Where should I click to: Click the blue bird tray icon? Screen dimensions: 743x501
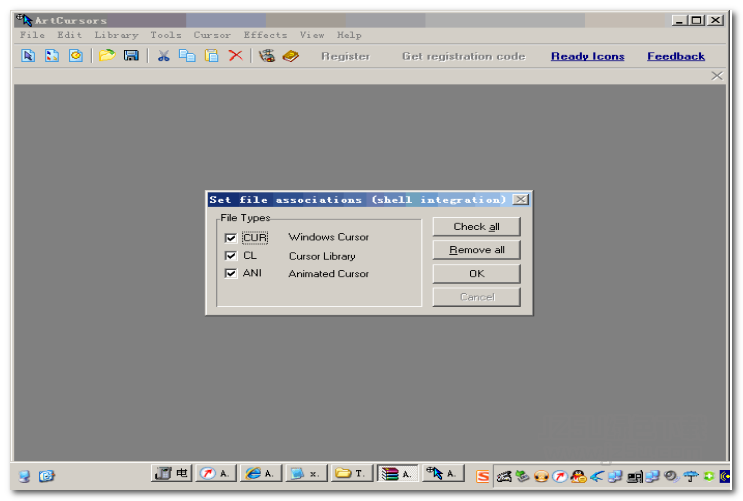[x=597, y=476]
